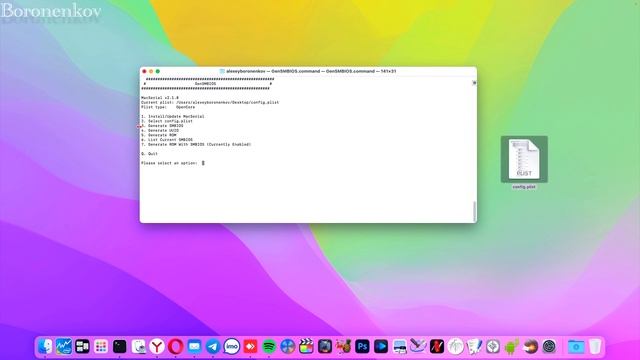The image size is (640, 360).
Task: Open Terminal app in the Dock
Action: 120,347
